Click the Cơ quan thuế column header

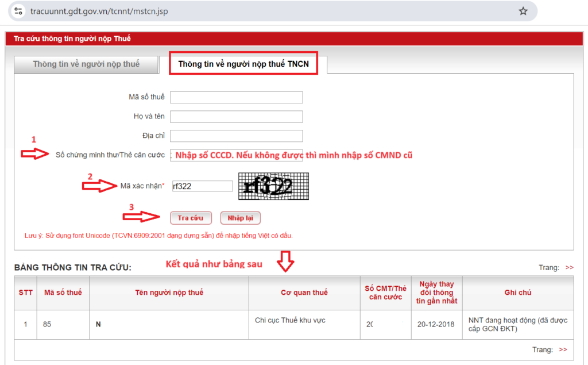click(x=304, y=293)
